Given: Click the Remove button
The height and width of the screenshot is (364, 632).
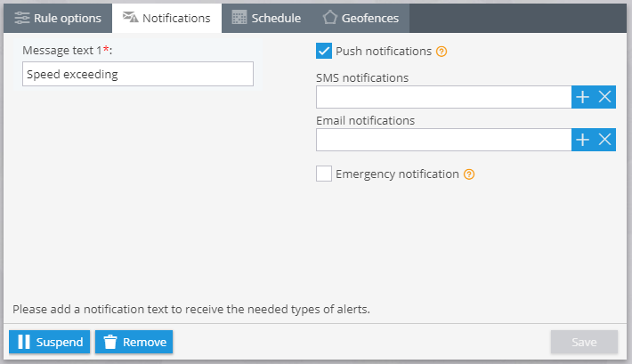Looking at the screenshot, I should [x=134, y=342].
